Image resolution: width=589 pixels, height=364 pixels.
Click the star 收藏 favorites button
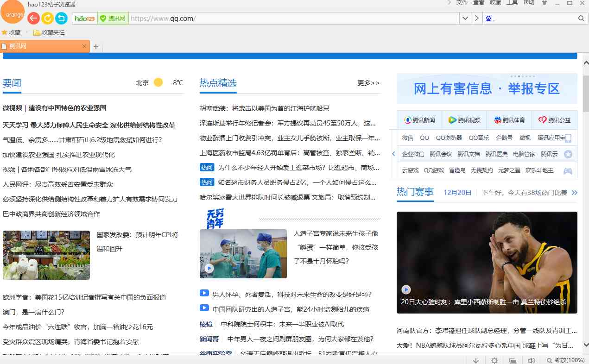click(11, 32)
